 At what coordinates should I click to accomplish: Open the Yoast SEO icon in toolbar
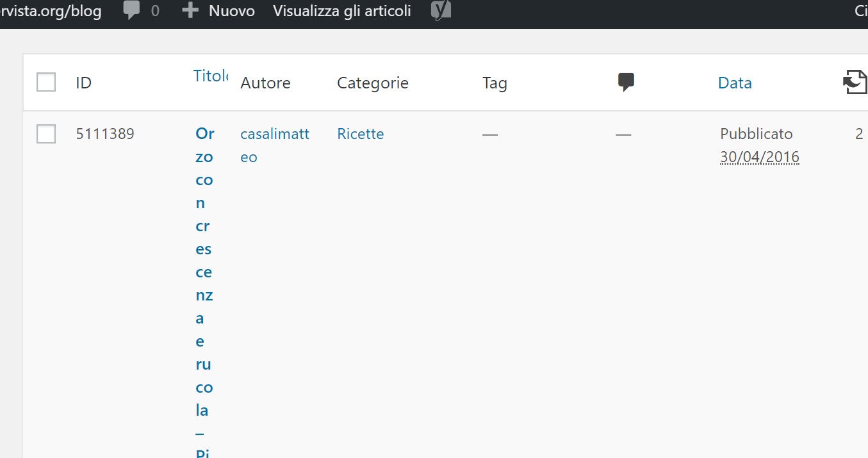tap(441, 11)
